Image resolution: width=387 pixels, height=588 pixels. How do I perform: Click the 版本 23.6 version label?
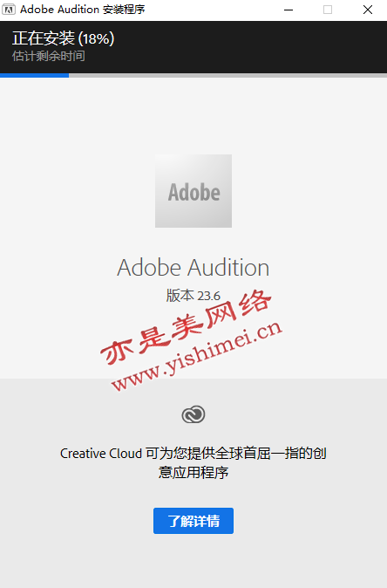coord(193,296)
